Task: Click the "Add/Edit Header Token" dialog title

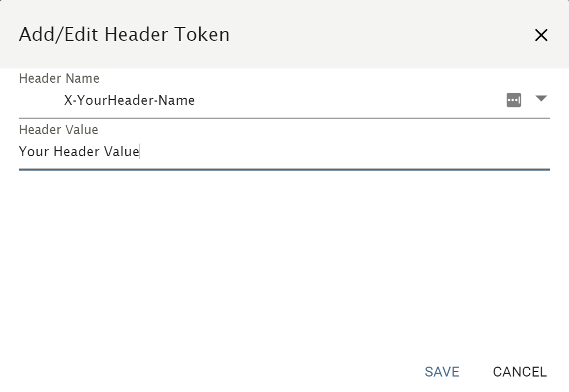Action: [124, 34]
